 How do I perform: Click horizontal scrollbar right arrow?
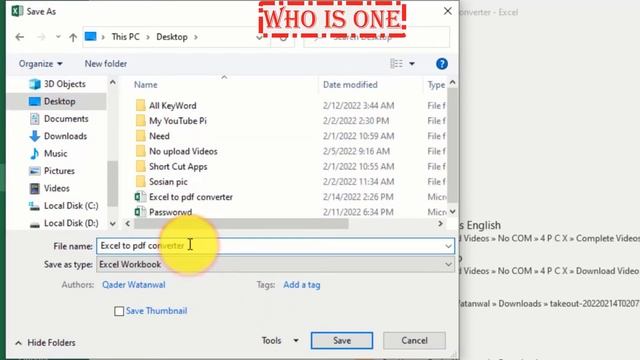pos(440,224)
